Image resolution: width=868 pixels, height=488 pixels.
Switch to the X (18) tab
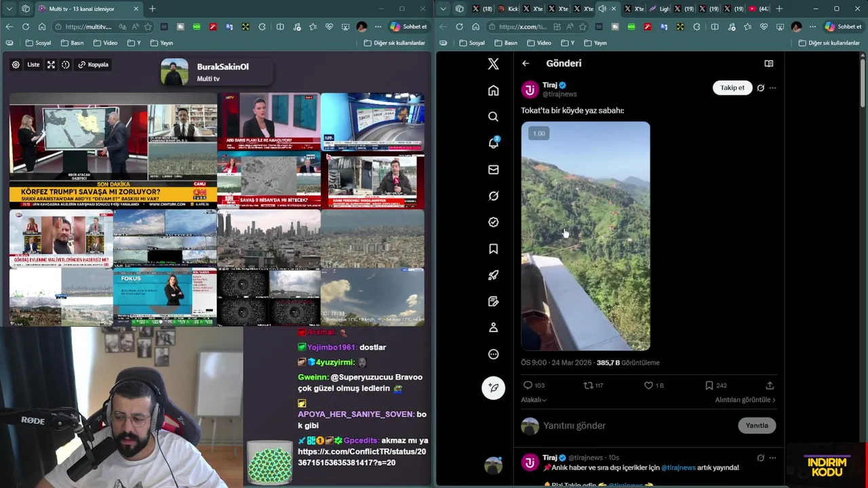click(482, 9)
